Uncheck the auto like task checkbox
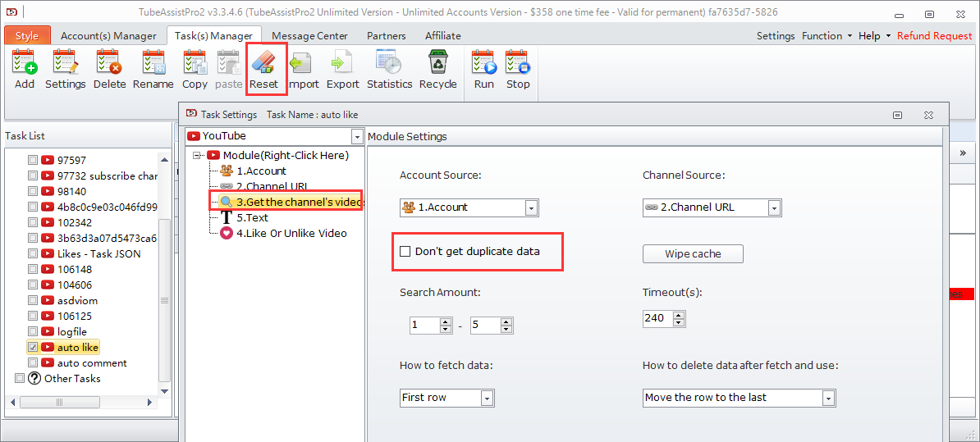The image size is (980, 442). pos(33,348)
